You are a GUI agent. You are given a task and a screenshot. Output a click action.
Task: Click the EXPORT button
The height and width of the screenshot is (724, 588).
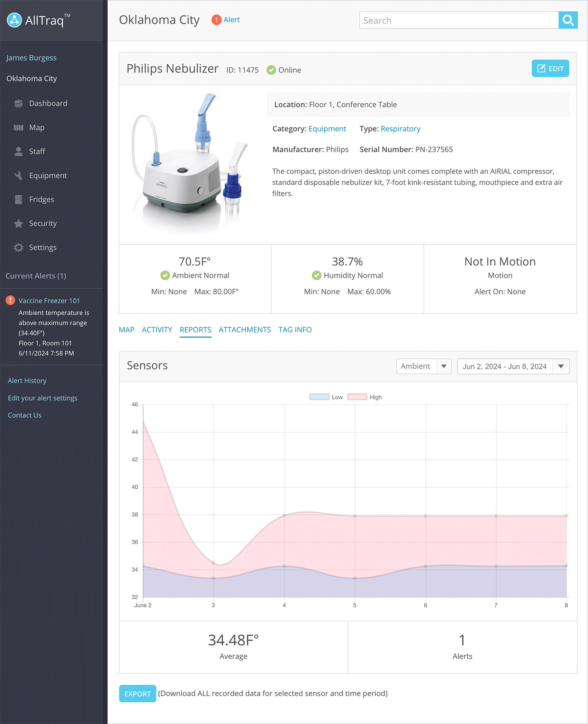(x=137, y=694)
